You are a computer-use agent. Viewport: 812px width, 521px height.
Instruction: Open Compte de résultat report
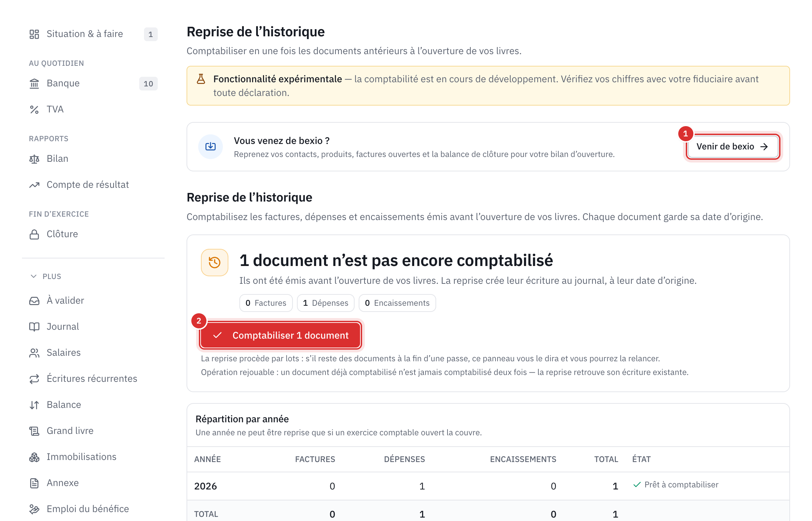[93, 185]
